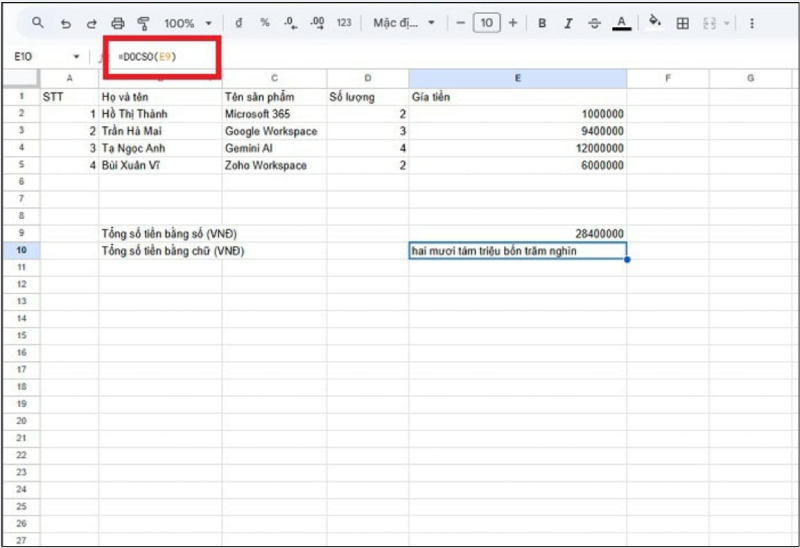
Task: Click the merge cells icon
Action: coord(709,23)
